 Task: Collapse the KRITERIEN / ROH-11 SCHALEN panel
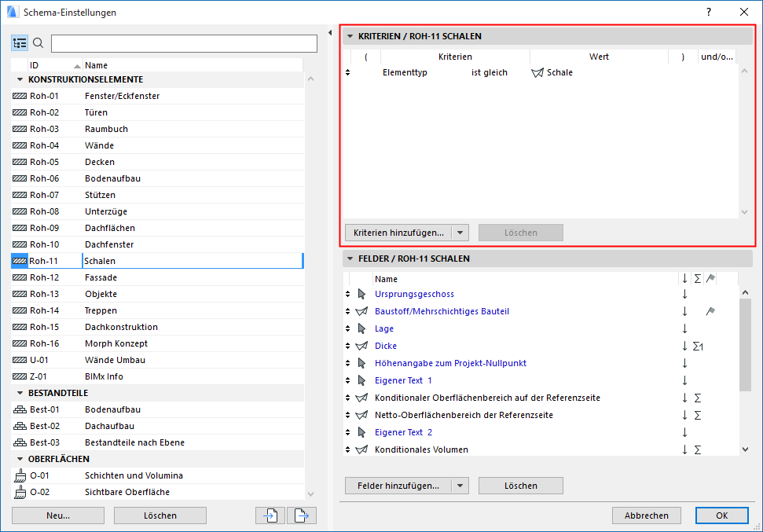click(x=350, y=36)
